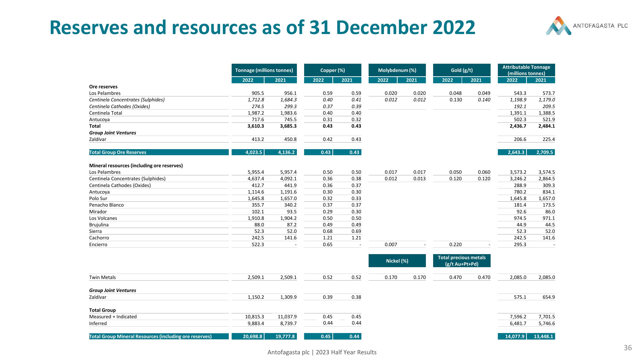Click Los Volcanes tonnage value 1,910.8
This screenshot has width=644, height=362.
[x=256, y=218]
